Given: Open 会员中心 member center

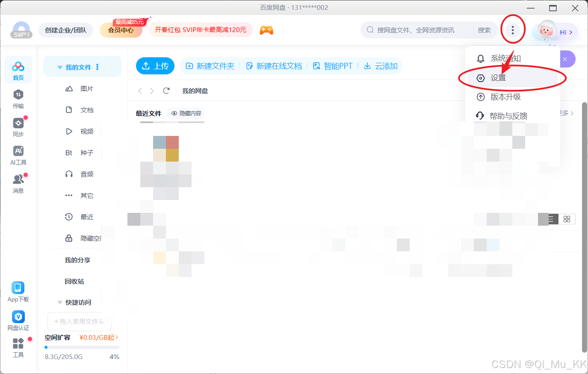Looking at the screenshot, I should tap(121, 30).
